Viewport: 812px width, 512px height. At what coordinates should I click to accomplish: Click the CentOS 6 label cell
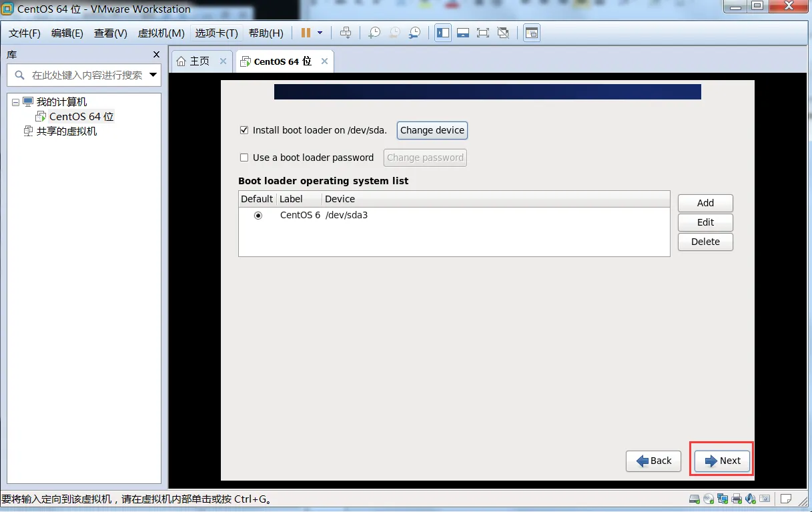pos(300,215)
